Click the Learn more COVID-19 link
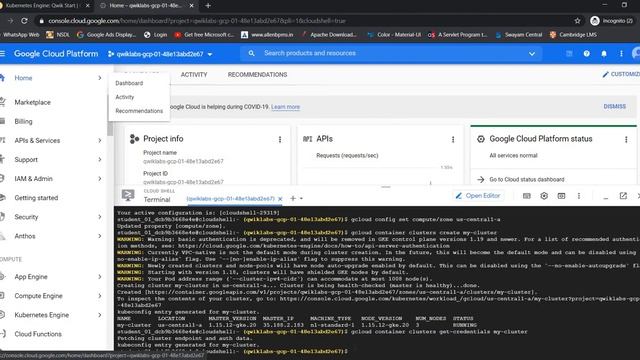This screenshot has width=640, height=360. click(x=285, y=107)
